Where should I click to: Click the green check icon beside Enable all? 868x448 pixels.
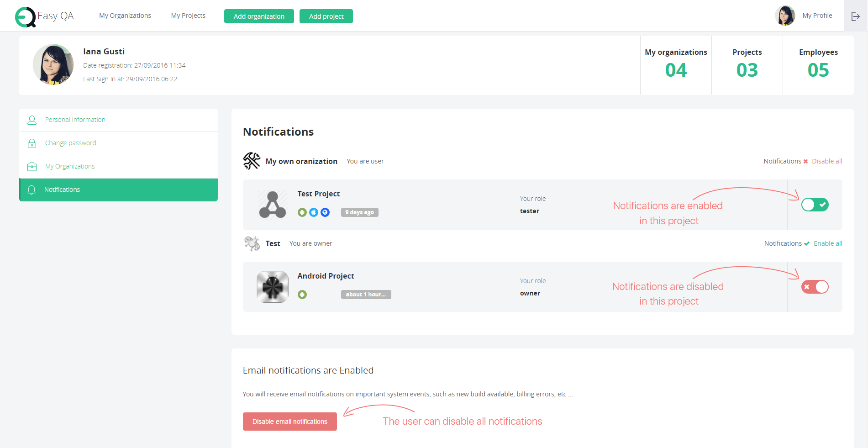pos(807,243)
